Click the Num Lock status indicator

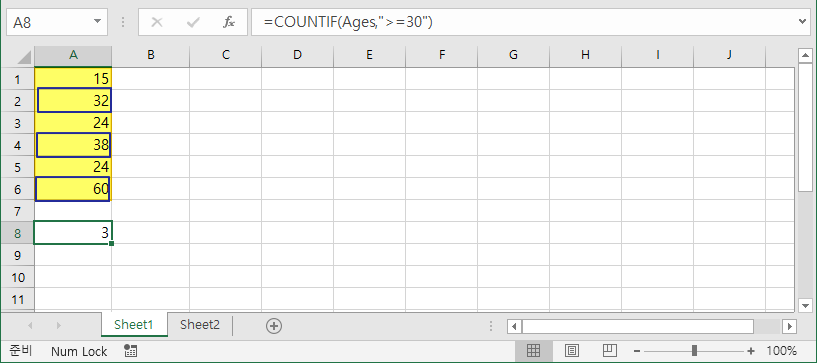(x=79, y=352)
